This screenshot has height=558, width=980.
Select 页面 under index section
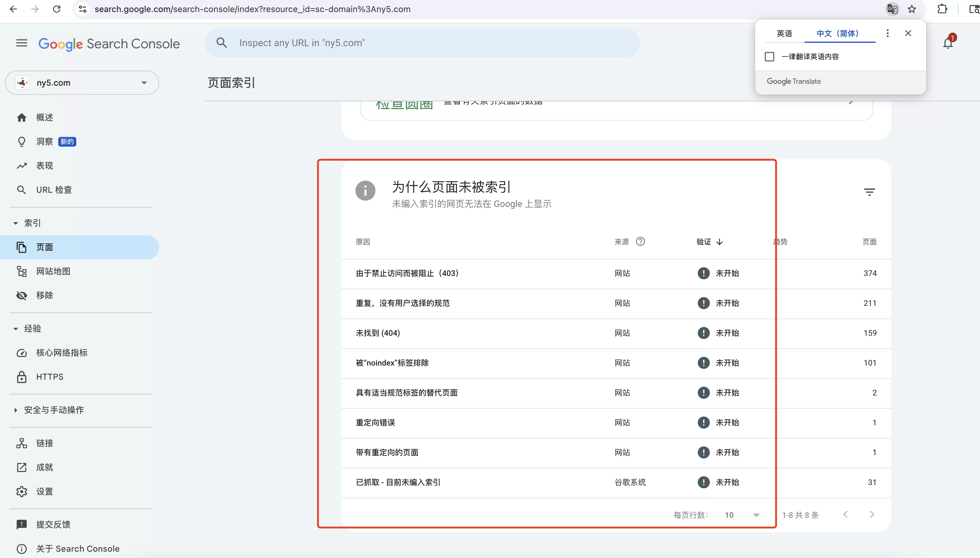click(x=80, y=247)
